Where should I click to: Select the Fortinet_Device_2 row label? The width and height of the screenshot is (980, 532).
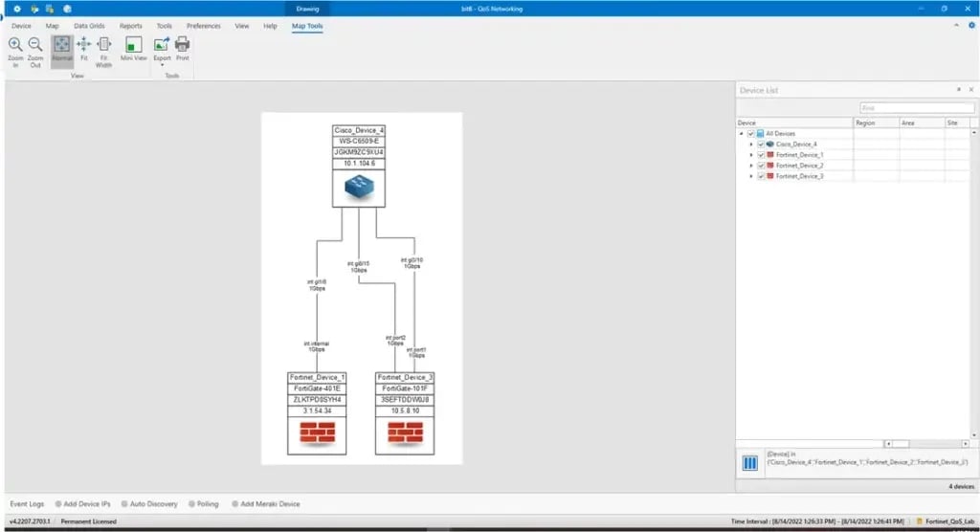(799, 165)
